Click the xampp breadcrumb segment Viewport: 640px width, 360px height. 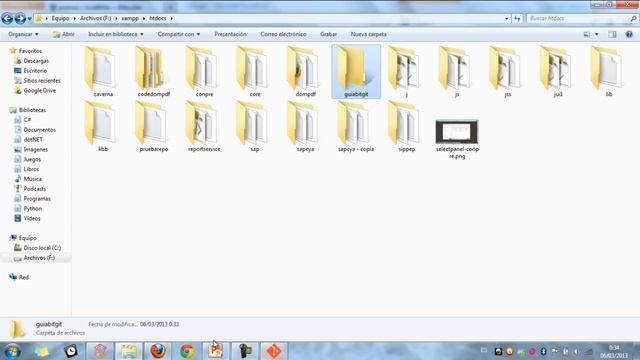[130, 18]
